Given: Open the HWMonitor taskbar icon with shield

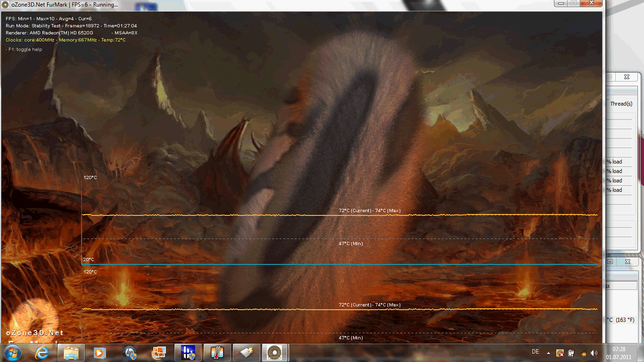Looking at the screenshot, I should [x=188, y=353].
